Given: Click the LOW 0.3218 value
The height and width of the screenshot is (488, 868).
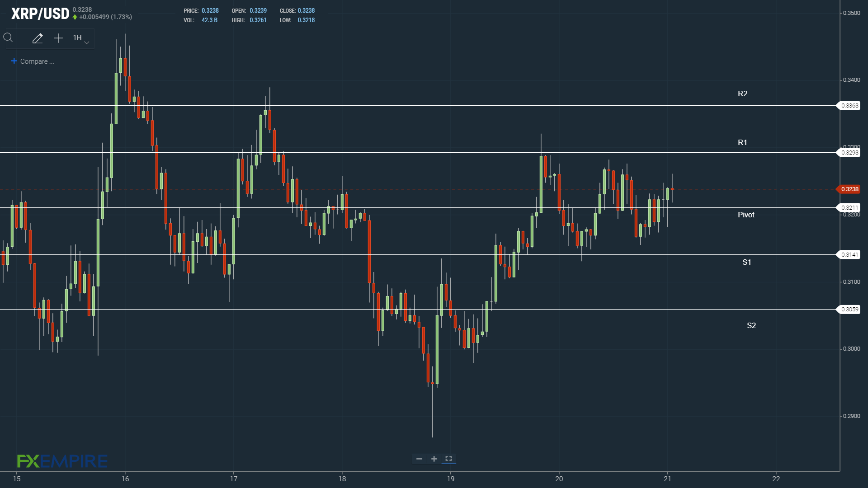Looking at the screenshot, I should 306,20.
